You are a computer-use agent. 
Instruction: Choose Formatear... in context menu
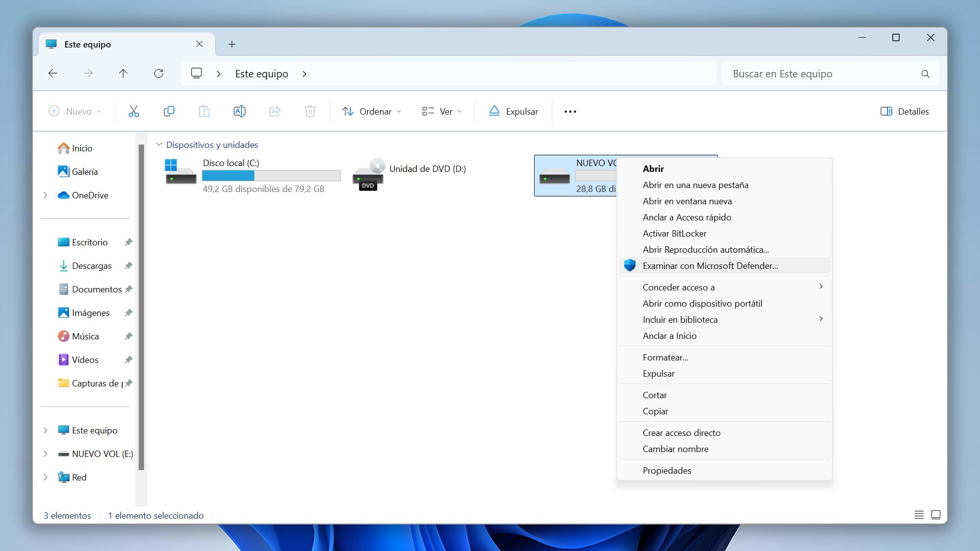pos(725,357)
